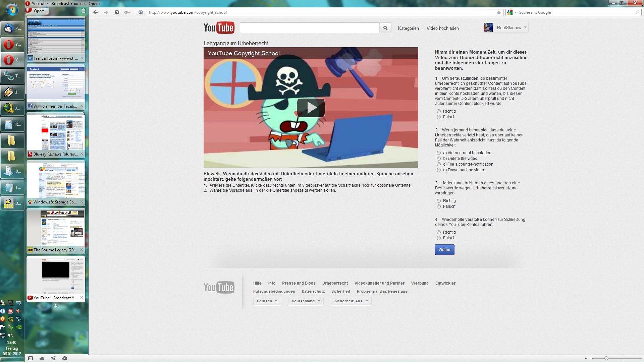Click the YouTube search magnifier button
644x362 pixels.
pyautogui.click(x=385, y=28)
